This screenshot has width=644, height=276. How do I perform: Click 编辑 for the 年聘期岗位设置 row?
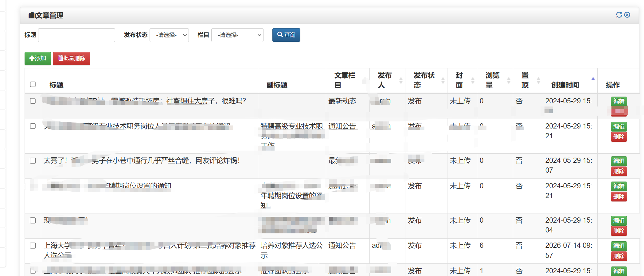point(619,186)
